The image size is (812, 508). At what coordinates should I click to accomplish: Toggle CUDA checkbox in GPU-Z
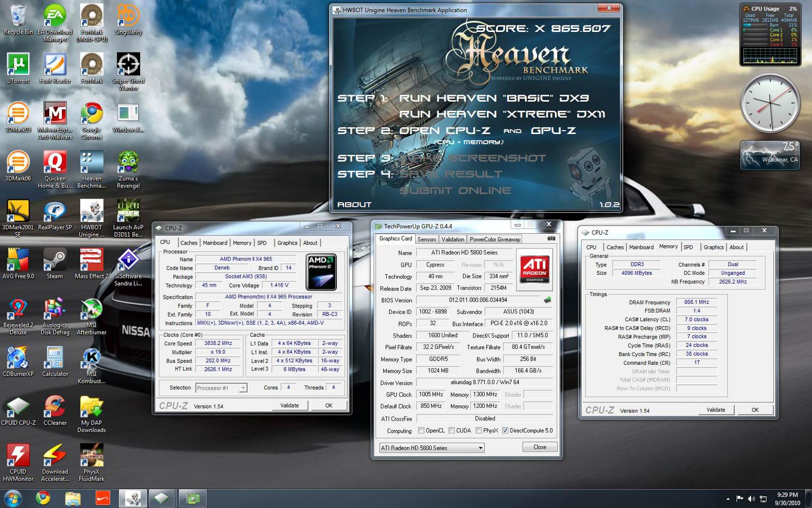pos(452,430)
